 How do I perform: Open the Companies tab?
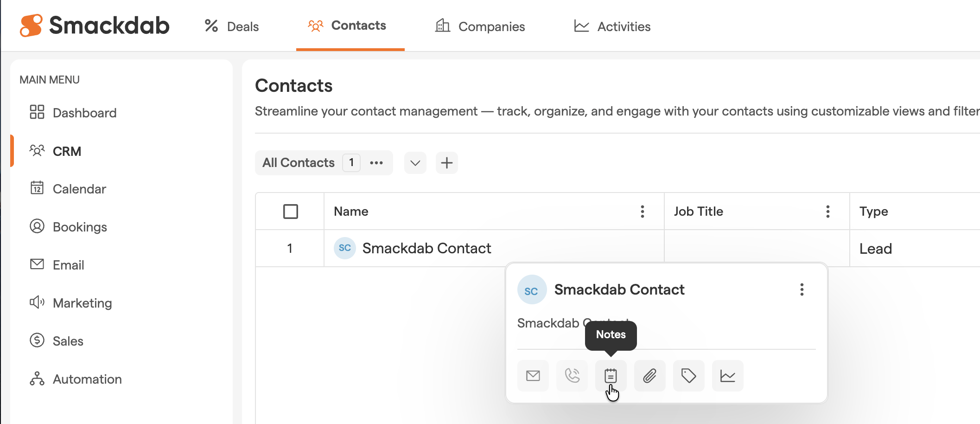coord(480,26)
